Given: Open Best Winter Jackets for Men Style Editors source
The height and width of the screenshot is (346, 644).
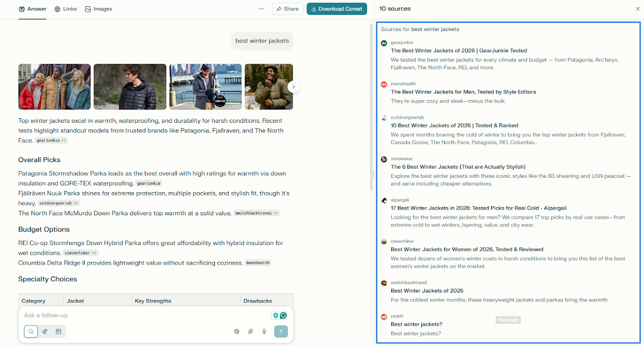Looking at the screenshot, I should click(463, 92).
